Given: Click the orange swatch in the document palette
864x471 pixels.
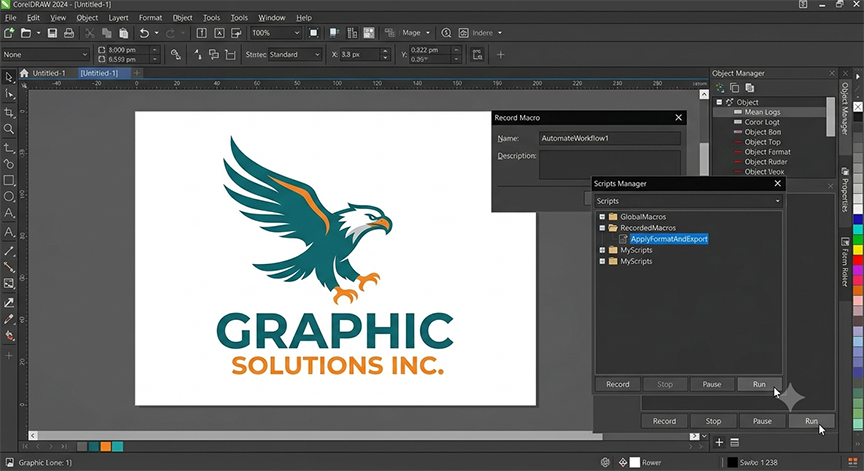Looking at the screenshot, I should 105,446.
